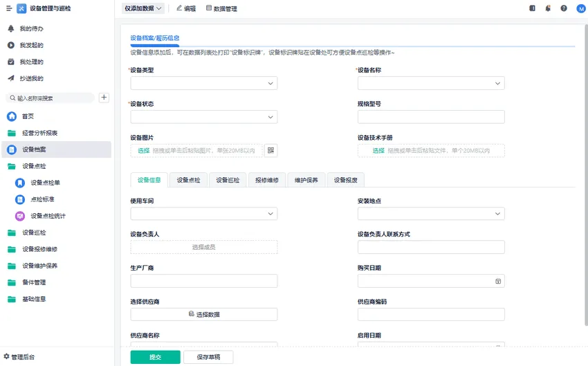Screen dimensions: 588x366
Task: Expand the 设备报修维修 folder
Action: (x=12, y=249)
